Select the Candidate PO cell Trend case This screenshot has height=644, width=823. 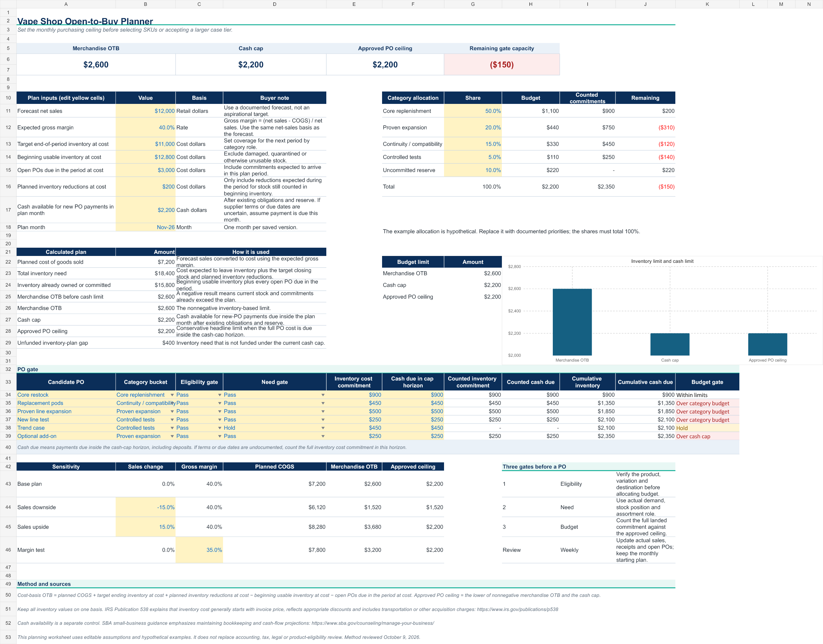[x=66, y=428]
